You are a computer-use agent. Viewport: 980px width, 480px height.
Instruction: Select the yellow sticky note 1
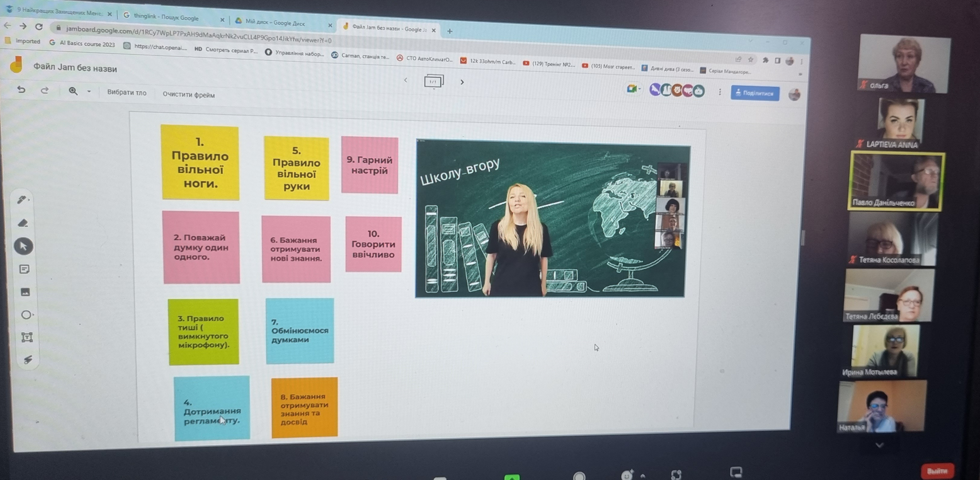[200, 163]
